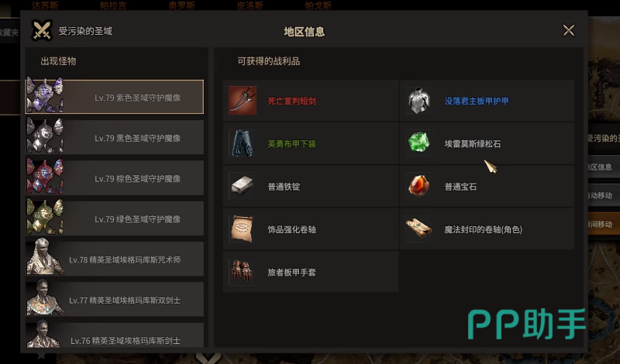Select the 没落君主板甲护甲 armor icon

click(418, 101)
